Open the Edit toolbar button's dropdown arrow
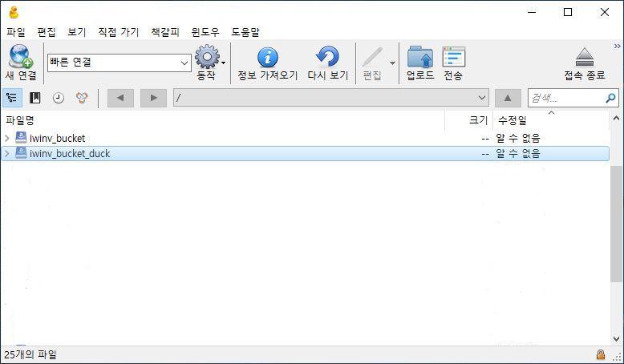The height and width of the screenshot is (364, 624). (x=392, y=63)
